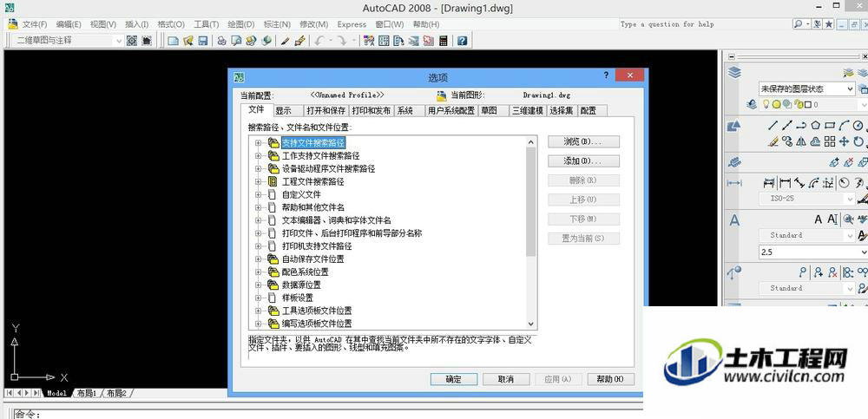Viewport: 868px width, 419px height.
Task: Click the Save floppy disk icon
Action: point(202,41)
